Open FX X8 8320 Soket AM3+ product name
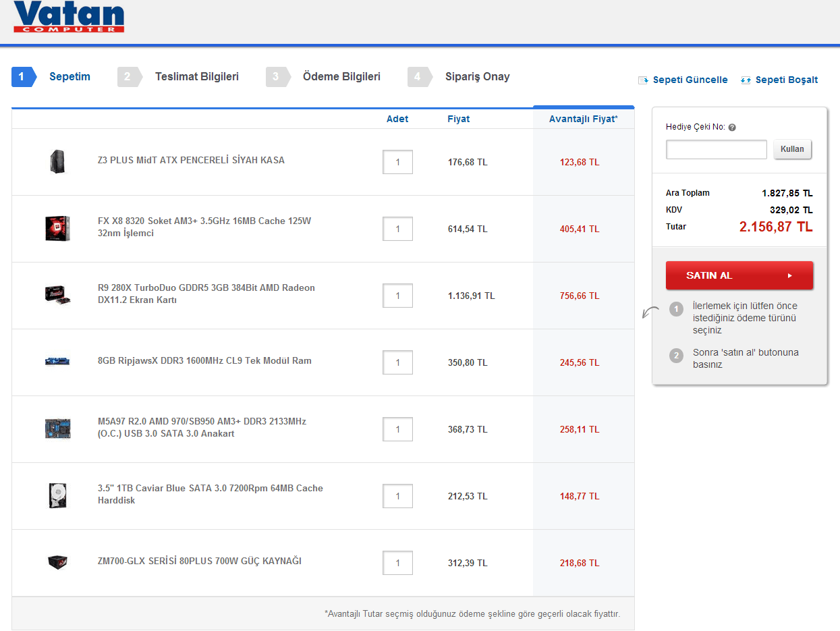Screen dimensions: 840x631 [x=204, y=227]
